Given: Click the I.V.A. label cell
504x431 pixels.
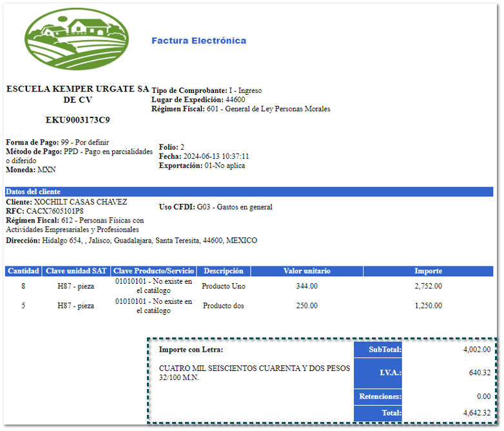Looking at the screenshot, I should pyautogui.click(x=378, y=372).
